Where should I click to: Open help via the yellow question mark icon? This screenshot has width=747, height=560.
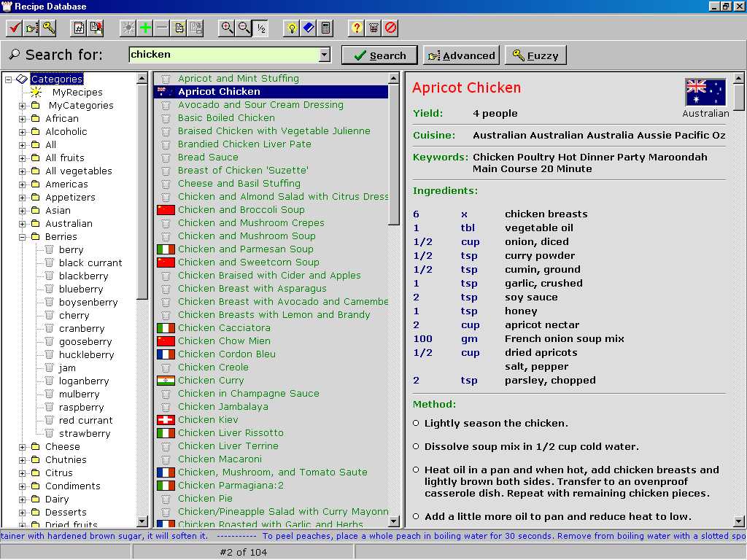point(355,28)
